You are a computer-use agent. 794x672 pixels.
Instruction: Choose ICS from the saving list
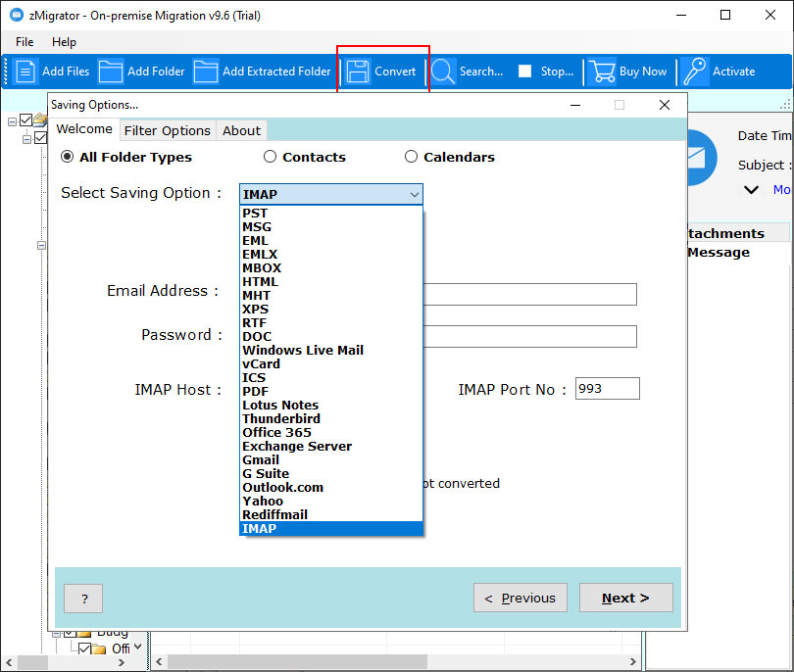coord(331,377)
